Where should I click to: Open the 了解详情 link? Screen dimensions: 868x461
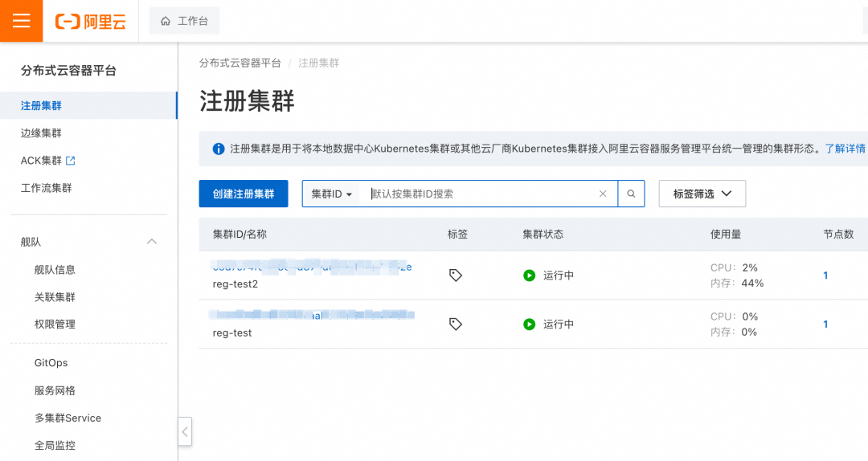point(845,149)
